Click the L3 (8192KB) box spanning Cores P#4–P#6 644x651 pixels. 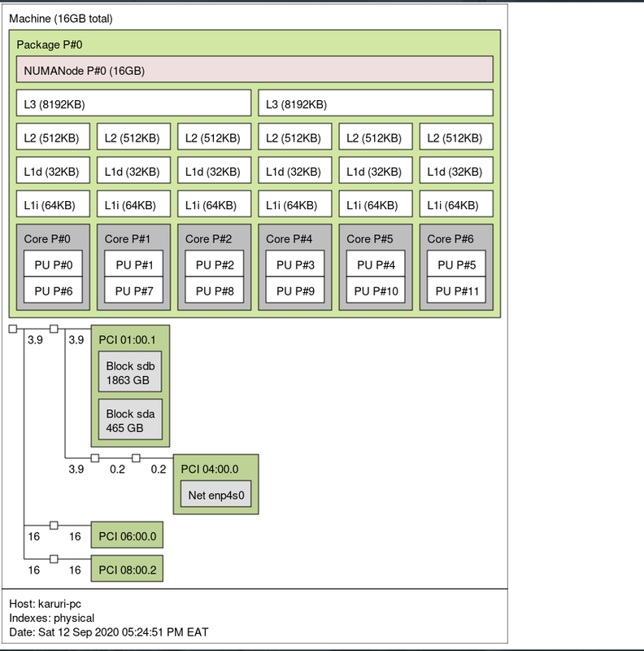pyautogui.click(x=376, y=103)
